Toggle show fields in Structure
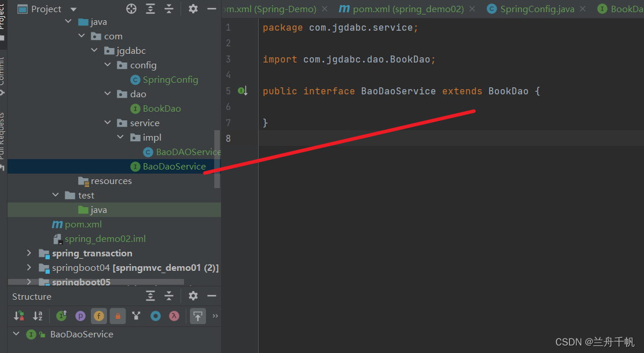Viewport: 644px width, 353px height. click(99, 315)
